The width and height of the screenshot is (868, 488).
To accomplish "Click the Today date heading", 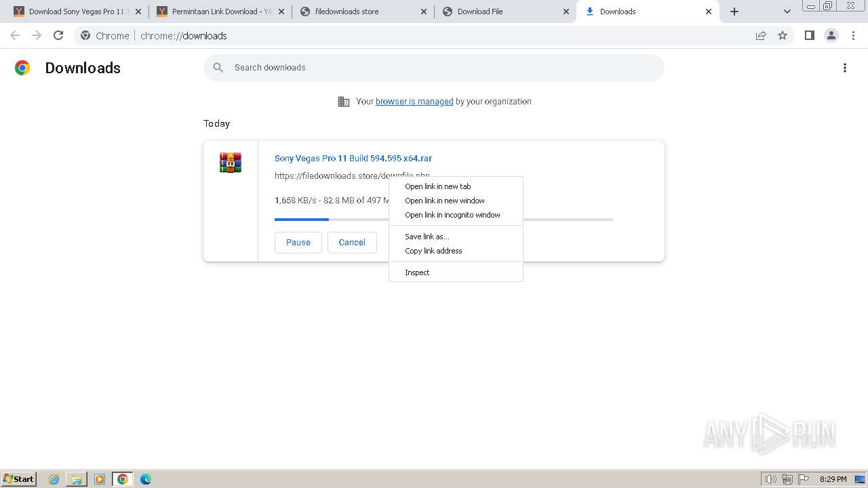I will pos(216,123).
